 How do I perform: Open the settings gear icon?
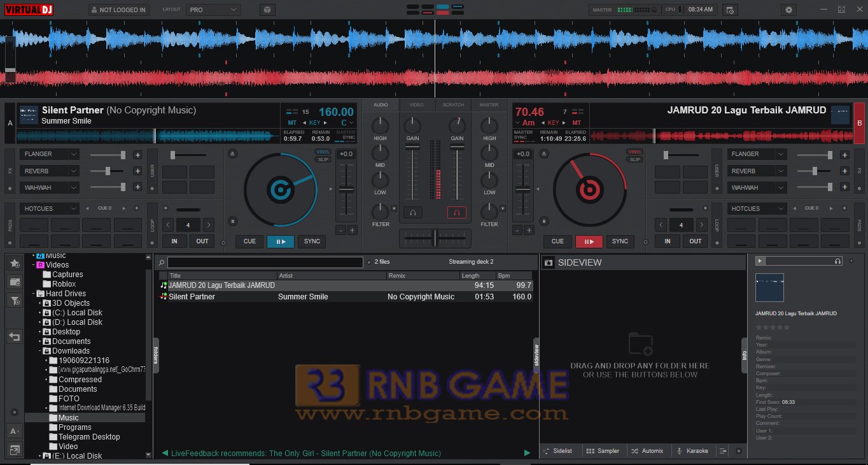tap(789, 10)
